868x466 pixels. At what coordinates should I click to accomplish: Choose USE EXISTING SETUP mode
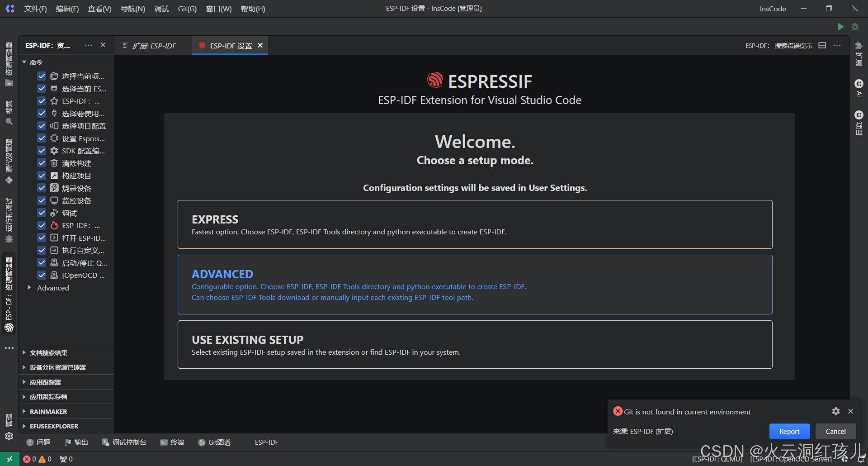pos(475,345)
